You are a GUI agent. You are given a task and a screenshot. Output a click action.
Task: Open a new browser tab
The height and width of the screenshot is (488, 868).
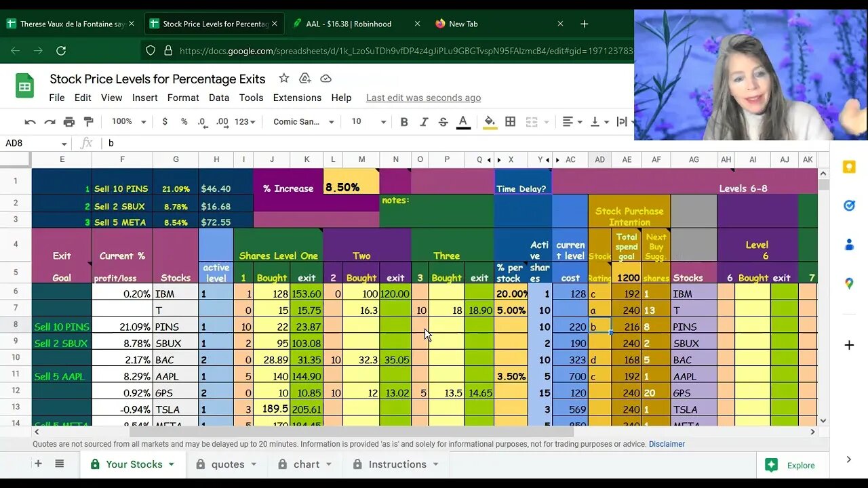[584, 24]
